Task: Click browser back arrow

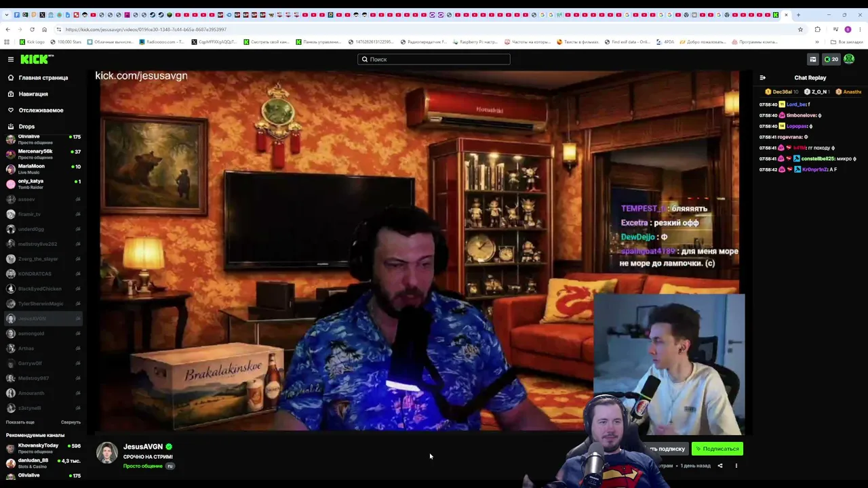Action: [7, 29]
